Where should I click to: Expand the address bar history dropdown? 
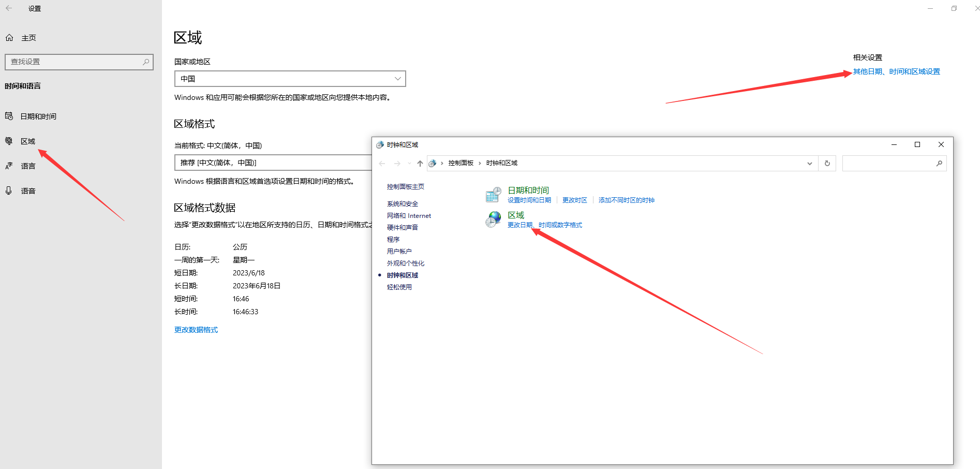[810, 164]
